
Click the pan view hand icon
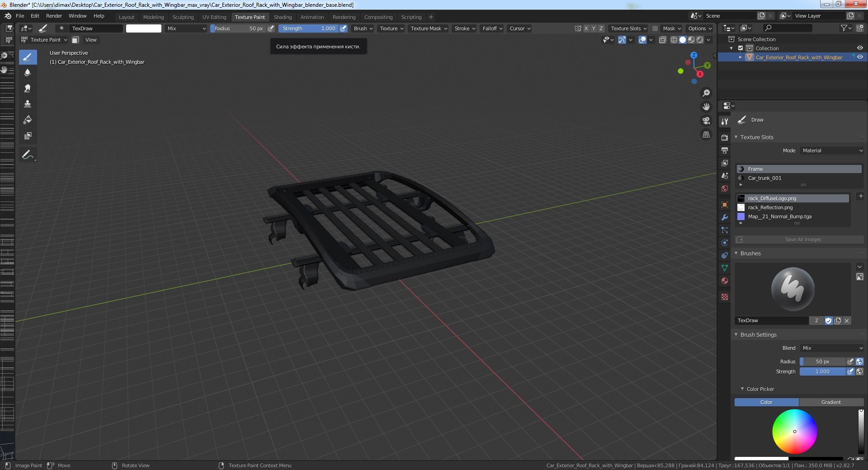tap(706, 107)
